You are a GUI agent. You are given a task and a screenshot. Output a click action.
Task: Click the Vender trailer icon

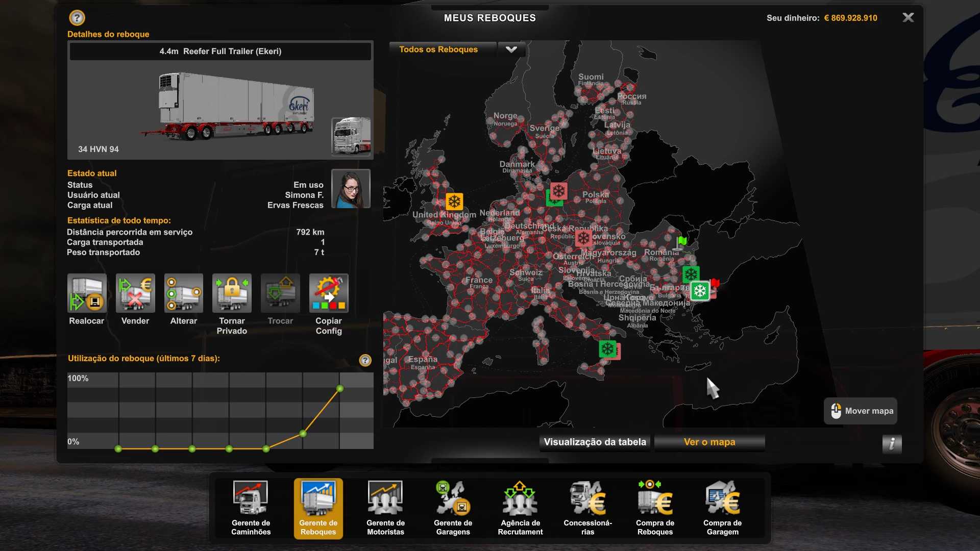click(135, 293)
